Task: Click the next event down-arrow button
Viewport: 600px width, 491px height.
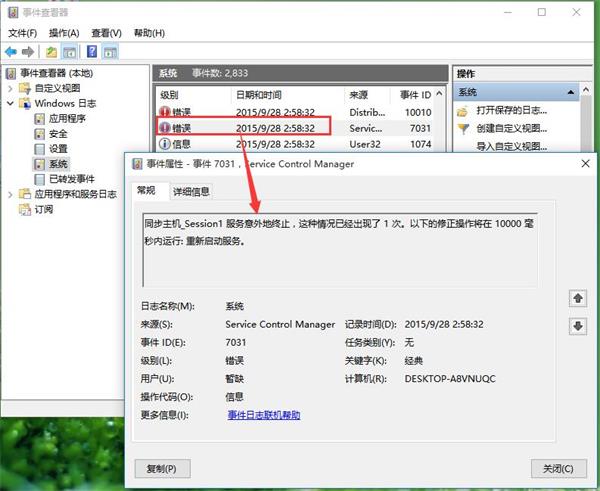Action: 577,326
